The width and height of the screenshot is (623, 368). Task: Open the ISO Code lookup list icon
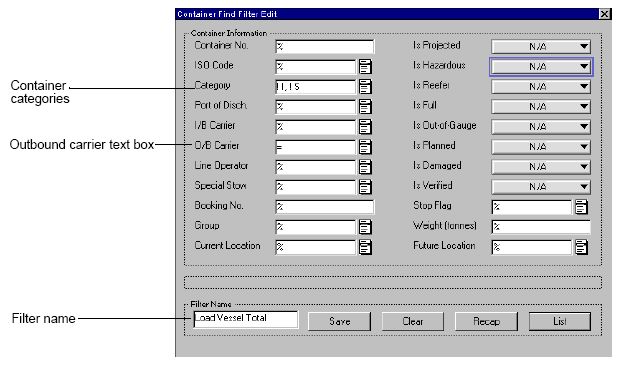click(x=365, y=66)
